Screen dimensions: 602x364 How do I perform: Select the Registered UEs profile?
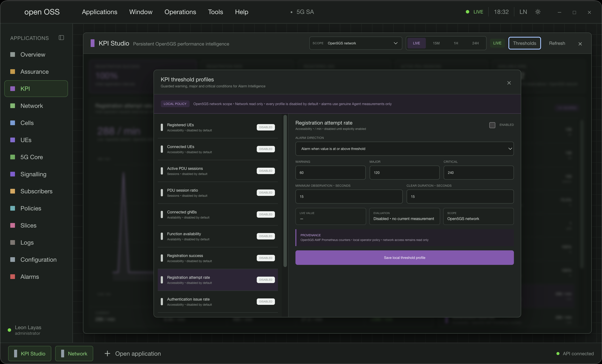[218, 127]
